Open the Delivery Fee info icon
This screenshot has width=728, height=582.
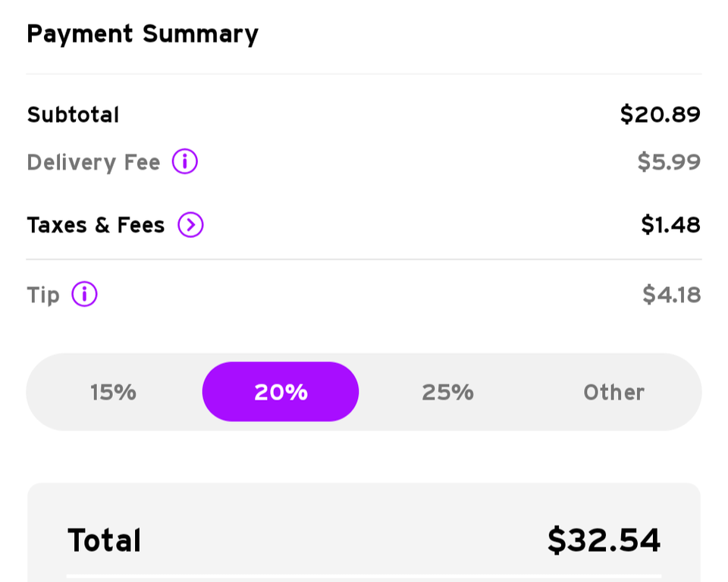184,161
